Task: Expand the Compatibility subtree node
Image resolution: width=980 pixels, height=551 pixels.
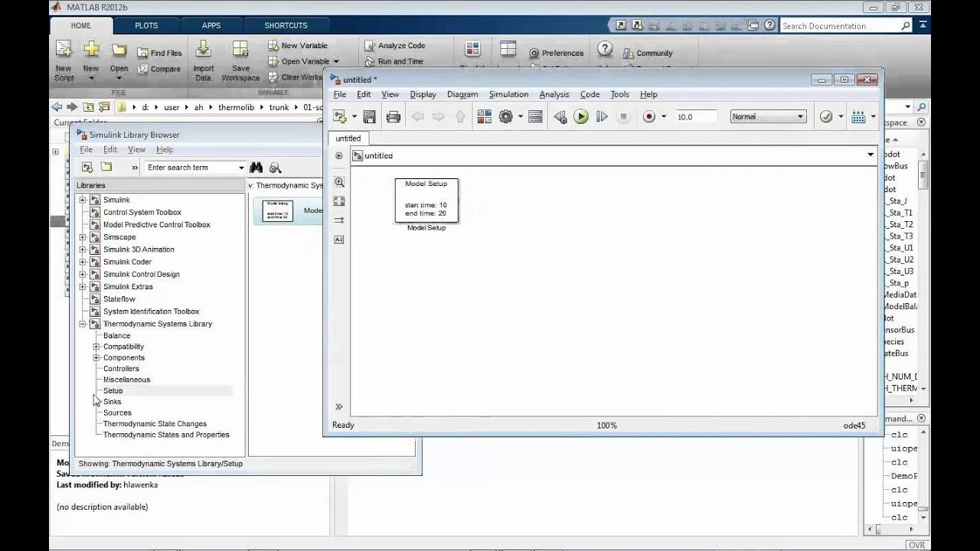Action: (x=96, y=347)
